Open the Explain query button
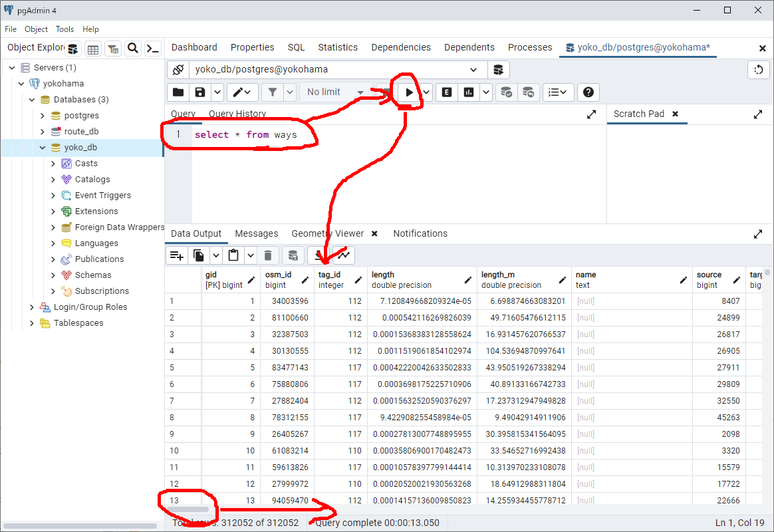This screenshot has width=774, height=532. click(447, 92)
